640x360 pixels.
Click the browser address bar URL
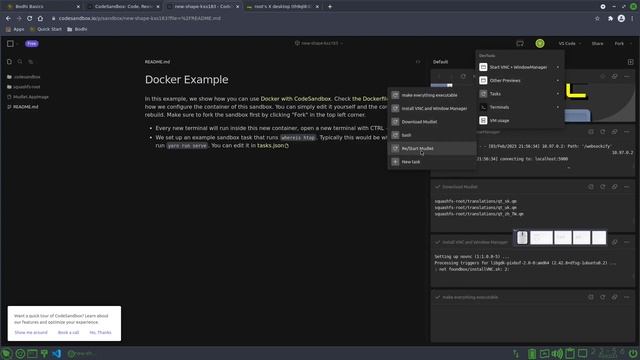pos(140,18)
